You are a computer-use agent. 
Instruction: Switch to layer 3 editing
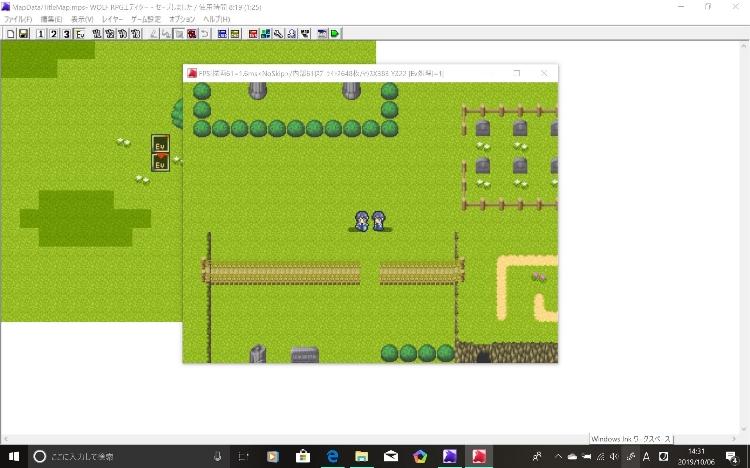click(66, 33)
